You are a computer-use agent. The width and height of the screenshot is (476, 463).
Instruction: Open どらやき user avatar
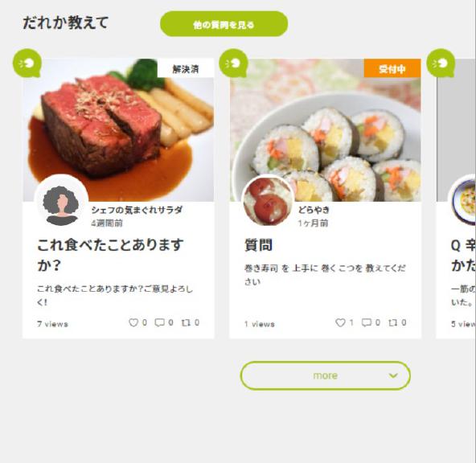pos(268,202)
